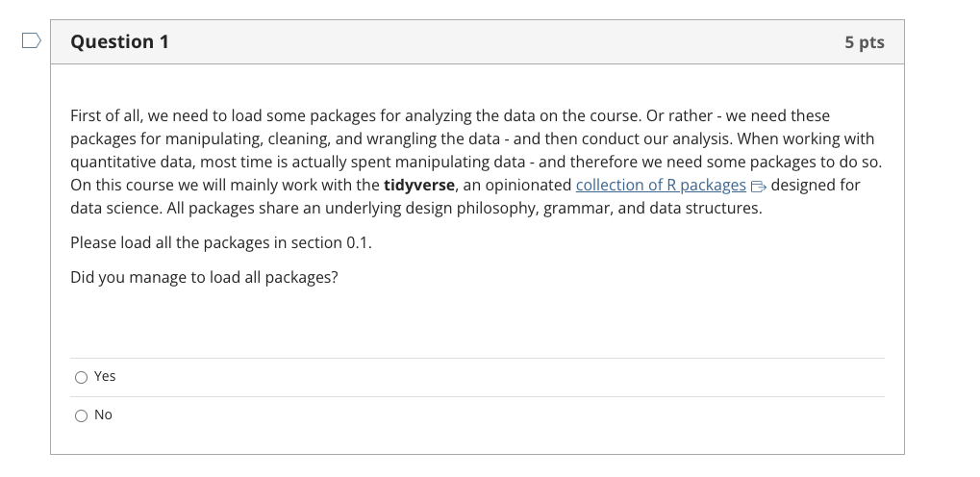Choose the Yes answer label text
Image resolution: width=980 pixels, height=477 pixels.
coord(105,376)
